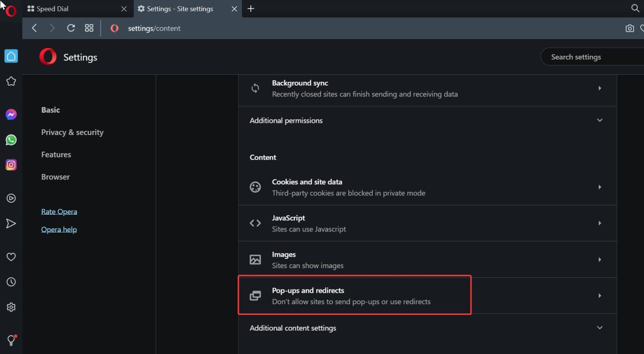Open the Player panel in the sidebar
The image size is (644, 354).
(x=10, y=198)
